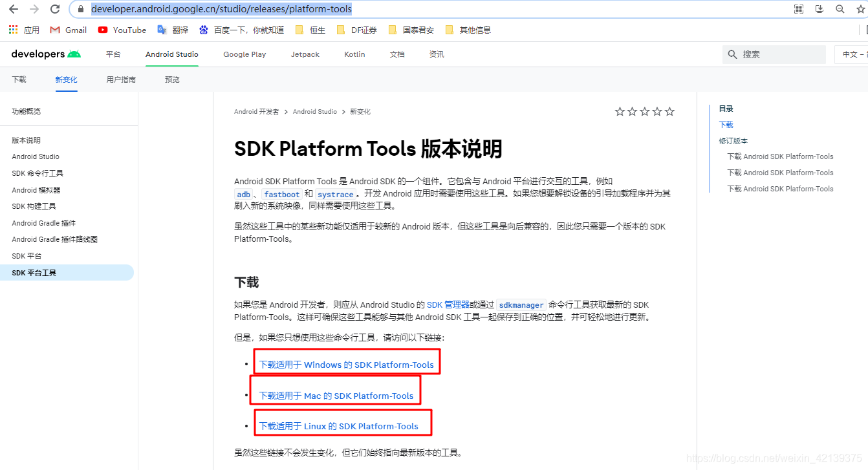Screen dimensions: 868x470
Task: Select SDK 平台工具 in the sidebar
Action: [x=67, y=273]
